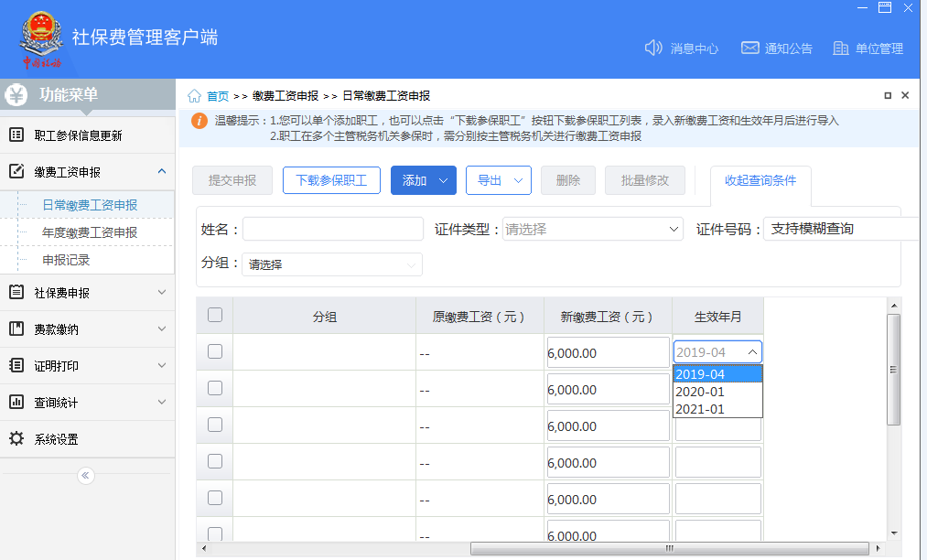Open 单位管理 building icon
927x560 pixels.
click(x=841, y=48)
